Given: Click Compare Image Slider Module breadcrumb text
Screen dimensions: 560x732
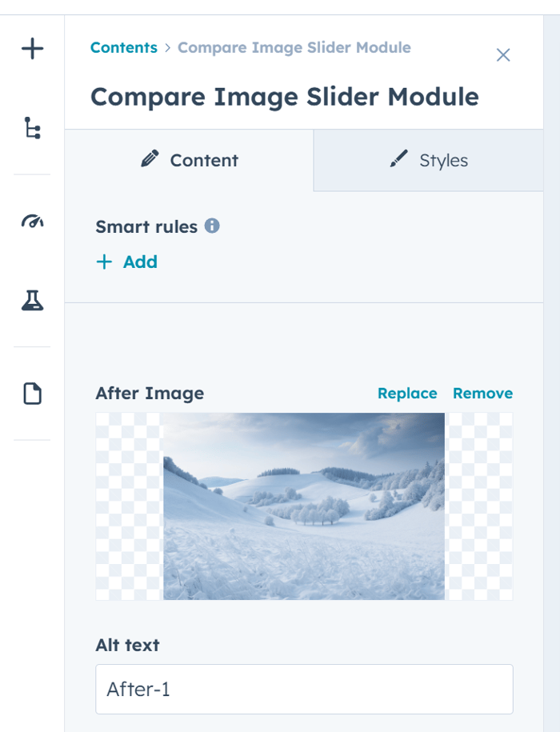Looking at the screenshot, I should click(294, 48).
